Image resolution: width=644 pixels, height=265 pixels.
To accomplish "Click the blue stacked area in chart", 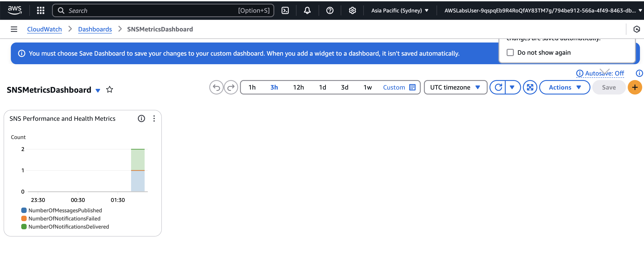I will tap(138, 181).
